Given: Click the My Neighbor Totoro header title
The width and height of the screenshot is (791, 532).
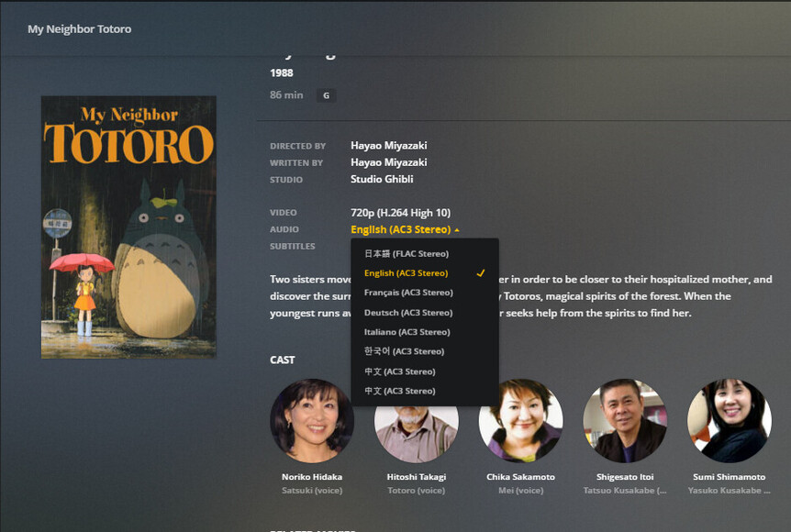Looking at the screenshot, I should pyautogui.click(x=79, y=29).
